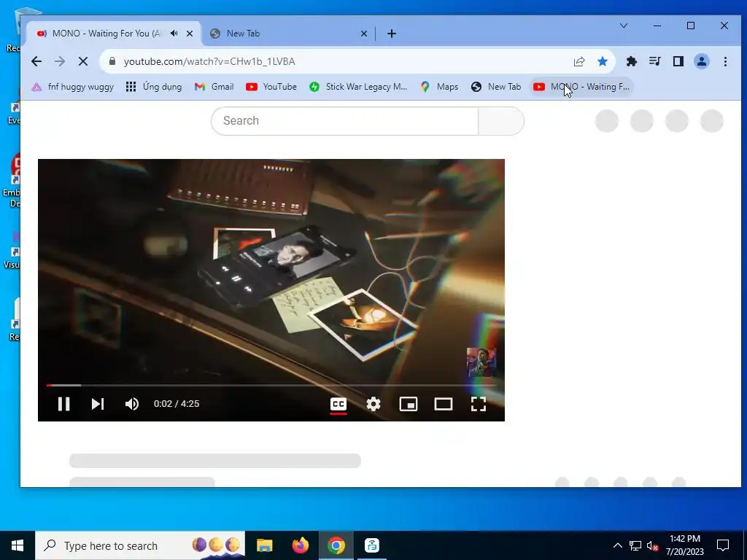
Task: Open video player settings gear
Action: tap(373, 404)
